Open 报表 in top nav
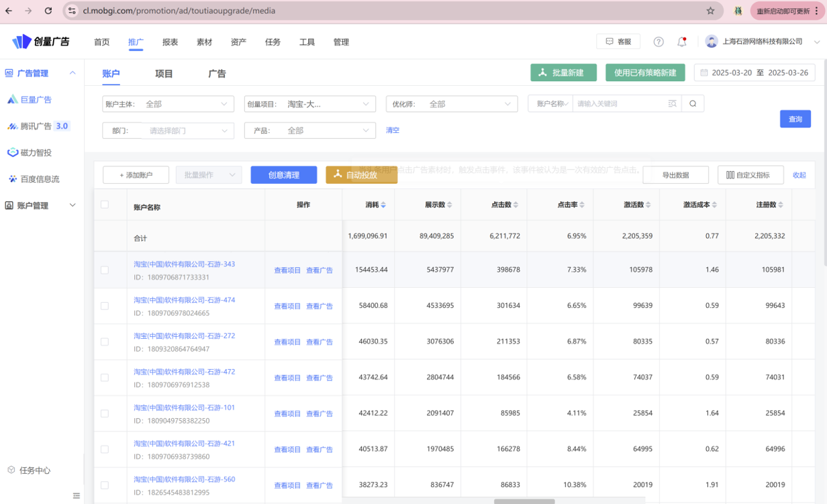Screen dimensions: 827x504 pos(170,42)
